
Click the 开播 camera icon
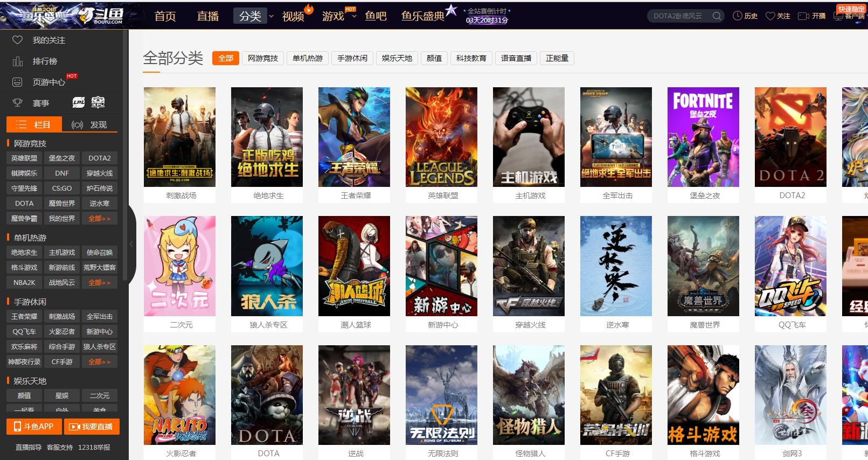(803, 16)
